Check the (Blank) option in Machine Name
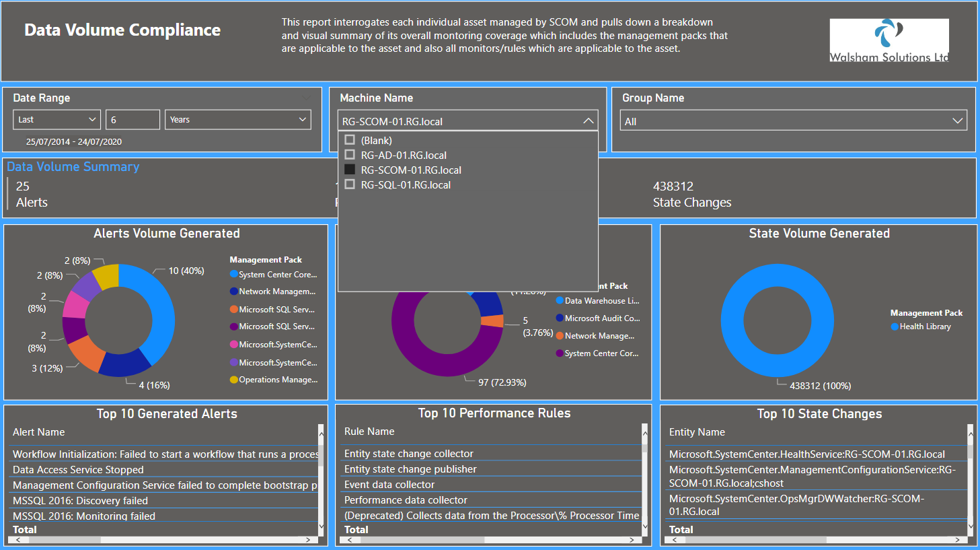The height and width of the screenshot is (550, 980). (350, 140)
